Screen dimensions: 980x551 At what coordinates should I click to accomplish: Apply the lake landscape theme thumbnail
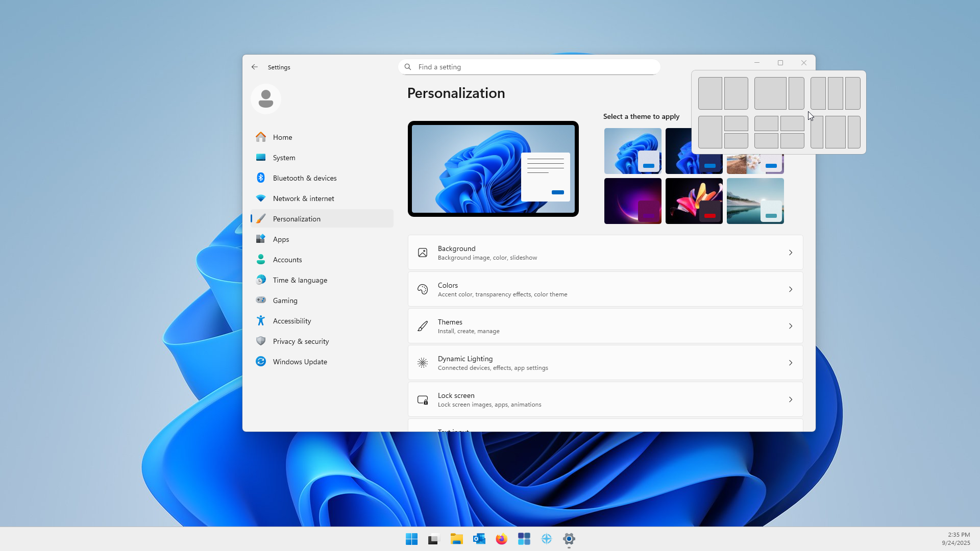click(755, 201)
